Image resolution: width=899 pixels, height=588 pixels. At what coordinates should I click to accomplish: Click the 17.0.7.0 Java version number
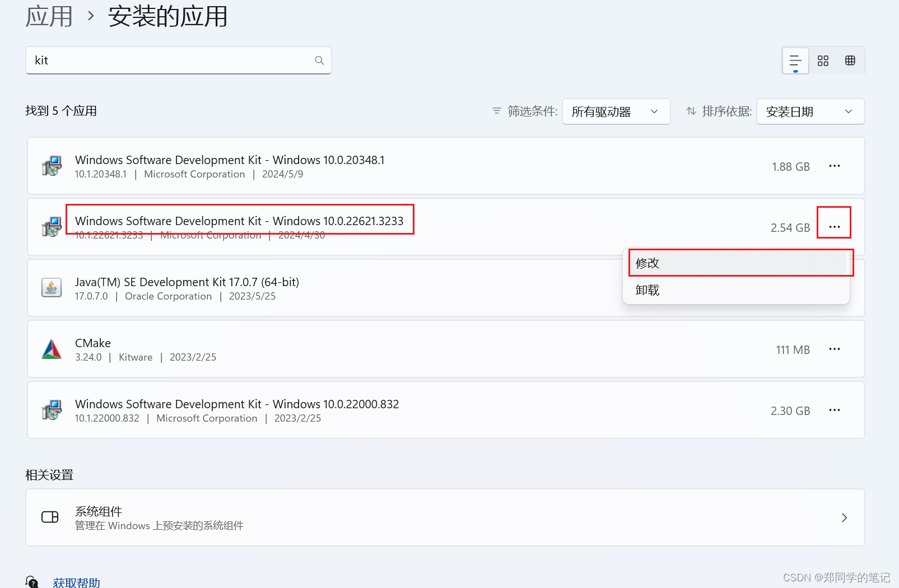91,296
